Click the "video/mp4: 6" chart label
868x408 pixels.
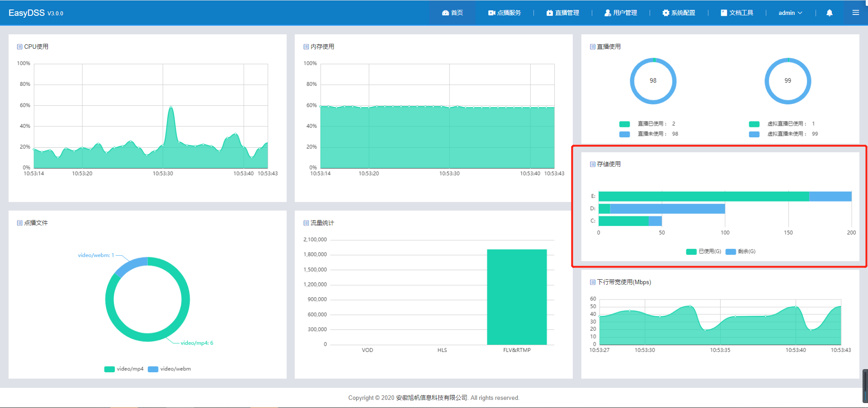197,343
